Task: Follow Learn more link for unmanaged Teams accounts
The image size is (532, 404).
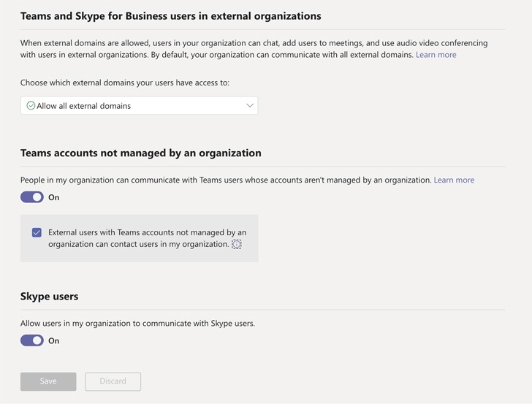Action: 454,180
